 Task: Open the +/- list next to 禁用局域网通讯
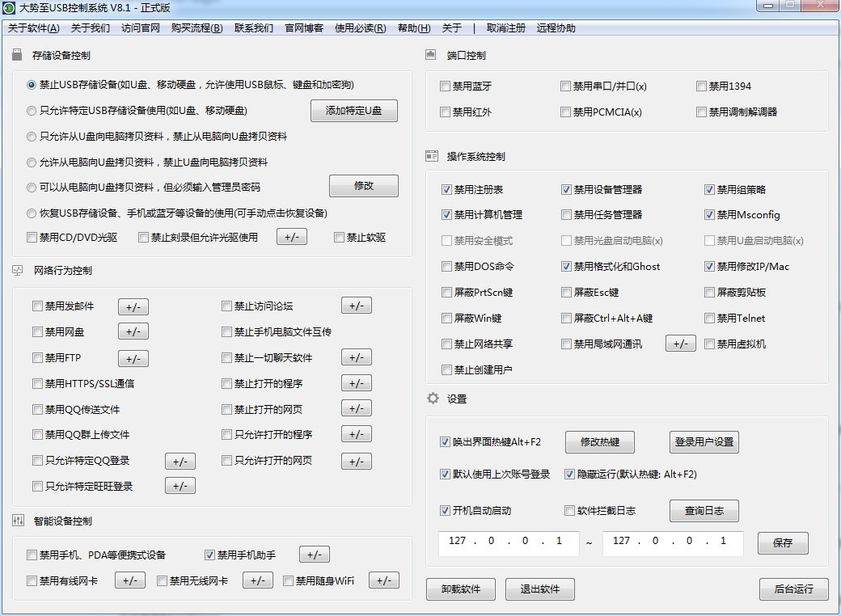[680, 344]
